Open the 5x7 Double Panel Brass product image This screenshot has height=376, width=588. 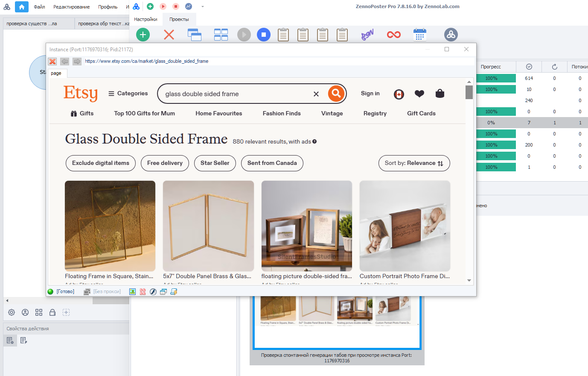(x=208, y=226)
